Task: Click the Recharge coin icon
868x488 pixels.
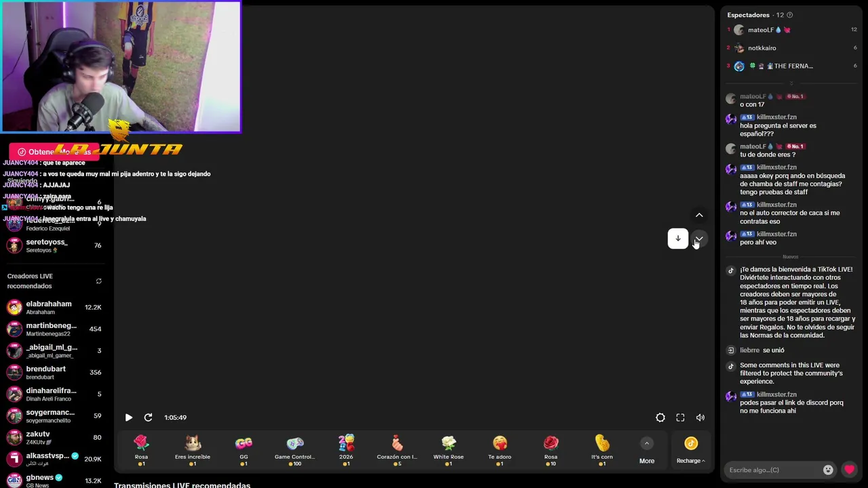Action: (691, 444)
